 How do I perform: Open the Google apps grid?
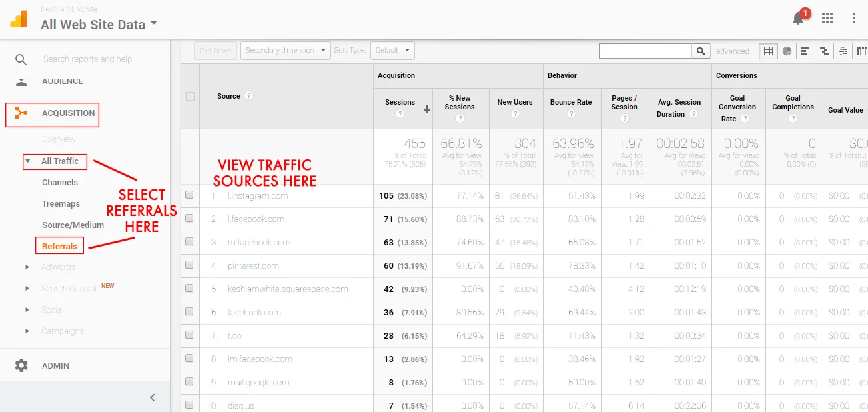(x=827, y=19)
